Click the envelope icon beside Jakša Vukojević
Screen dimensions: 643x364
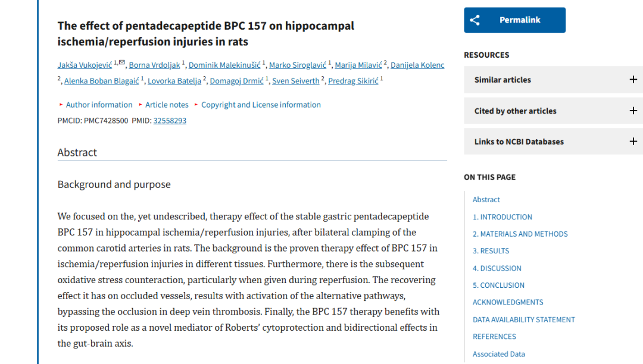click(x=122, y=62)
